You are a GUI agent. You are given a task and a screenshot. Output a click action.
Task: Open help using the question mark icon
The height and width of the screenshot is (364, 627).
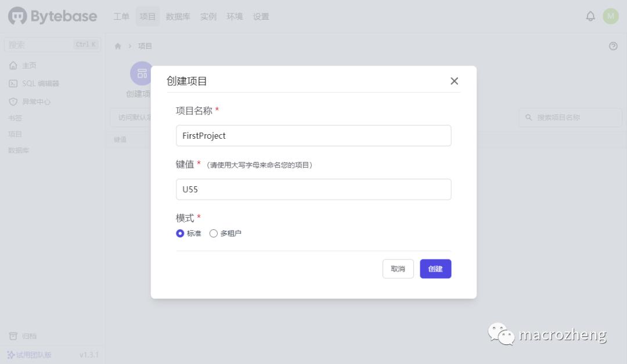(x=613, y=45)
